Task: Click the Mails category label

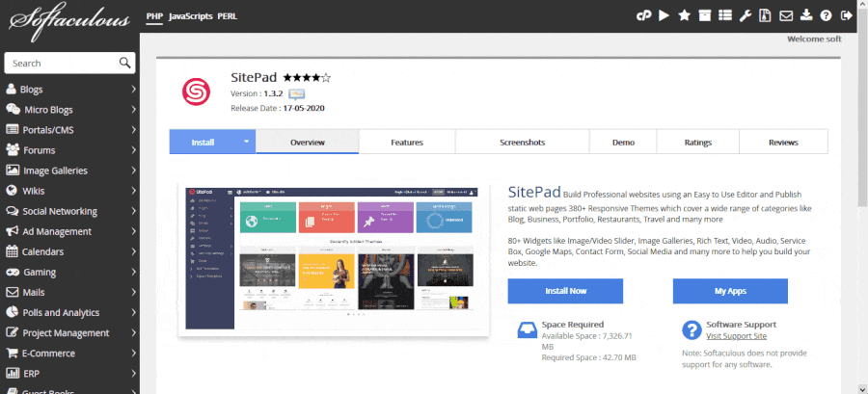Action: (x=34, y=292)
